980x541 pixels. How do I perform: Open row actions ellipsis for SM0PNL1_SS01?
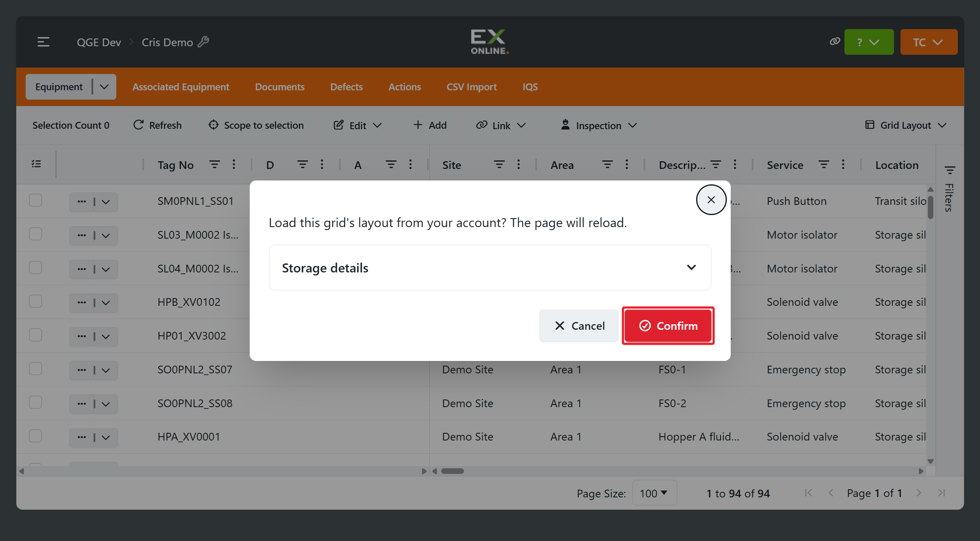pos(82,201)
